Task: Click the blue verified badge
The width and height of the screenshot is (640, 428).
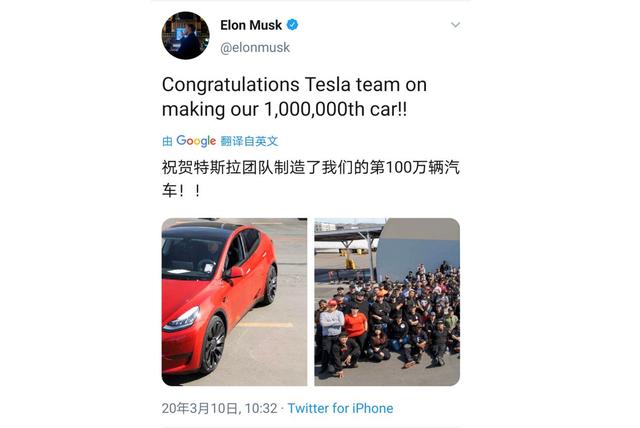Action: (x=292, y=25)
